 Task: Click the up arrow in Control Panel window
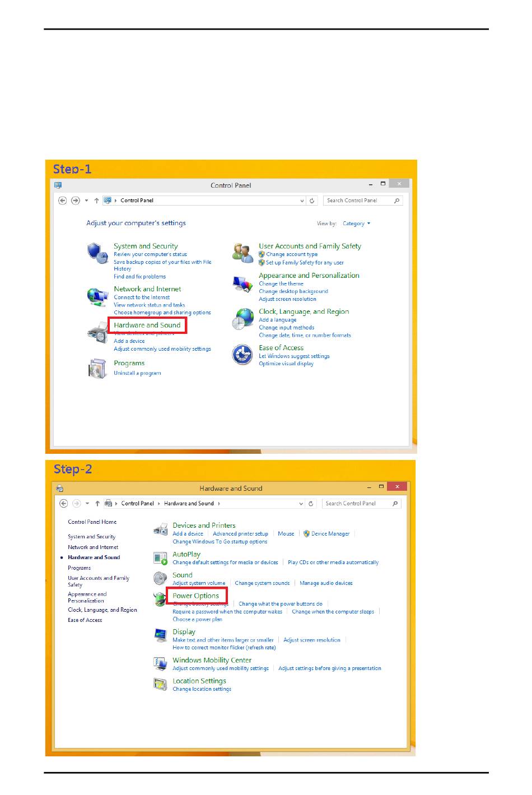(x=96, y=201)
